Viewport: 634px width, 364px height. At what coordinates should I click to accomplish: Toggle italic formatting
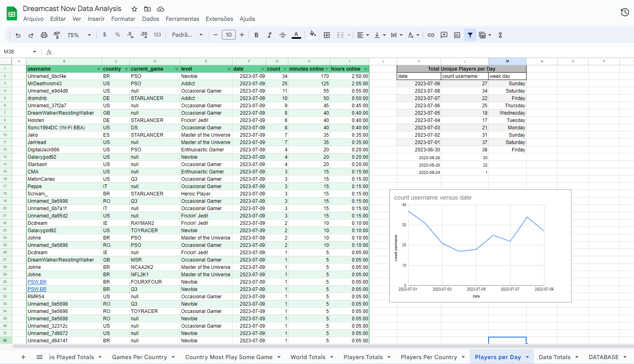pyautogui.click(x=270, y=35)
